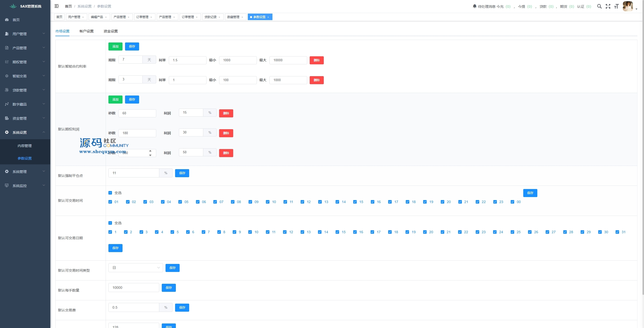Collapse the 系统设置 sidebar menu
Screen dimensions: 644x328
coord(25,132)
